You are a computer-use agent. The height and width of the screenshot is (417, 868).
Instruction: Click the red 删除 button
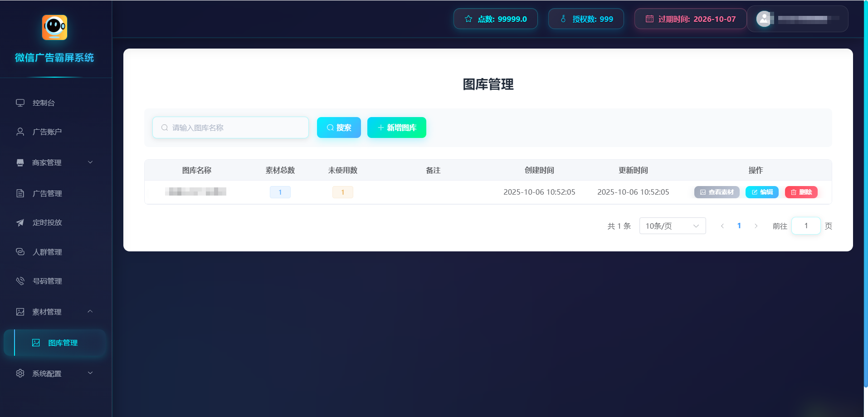click(801, 192)
